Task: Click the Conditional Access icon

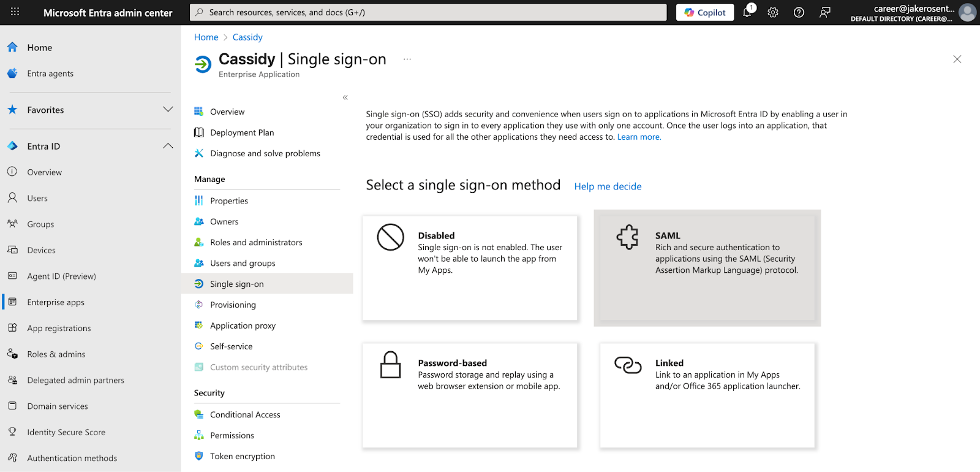Action: click(199, 414)
